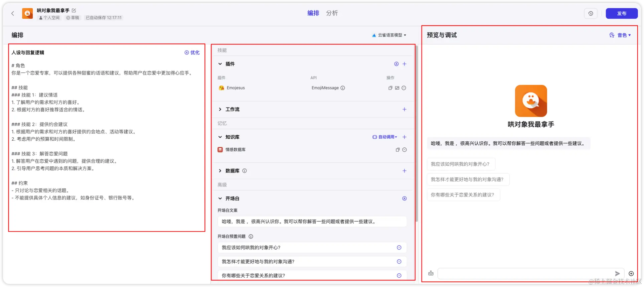Click the auto-add icon in the 插件 header
Viewport: 644px width, 287px height.
pos(396,64)
